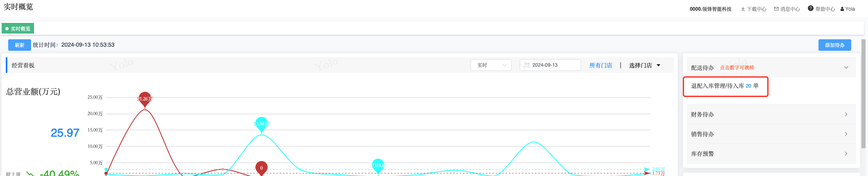Click the 21.26万 red chart marker
Screen dimensions: 868x176
coord(144,99)
